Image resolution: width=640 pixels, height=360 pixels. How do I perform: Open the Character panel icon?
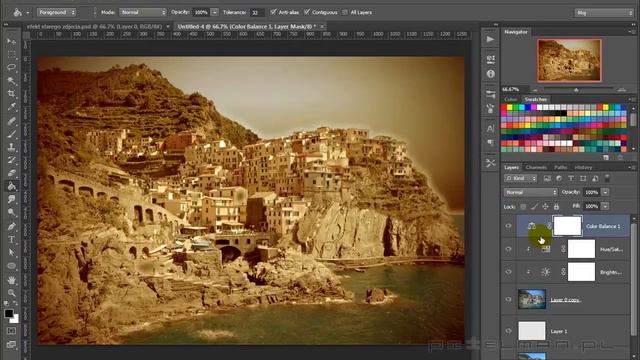click(x=491, y=128)
